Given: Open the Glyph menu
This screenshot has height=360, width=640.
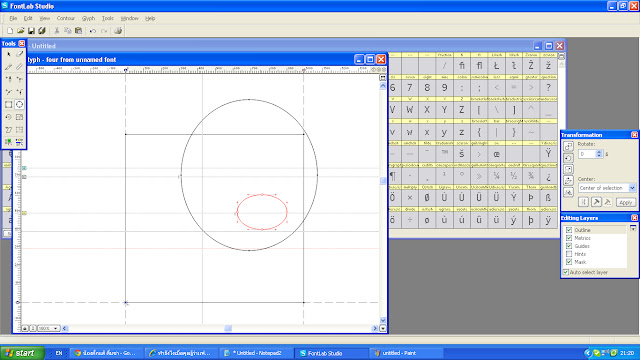Looking at the screenshot, I should coord(88,18).
